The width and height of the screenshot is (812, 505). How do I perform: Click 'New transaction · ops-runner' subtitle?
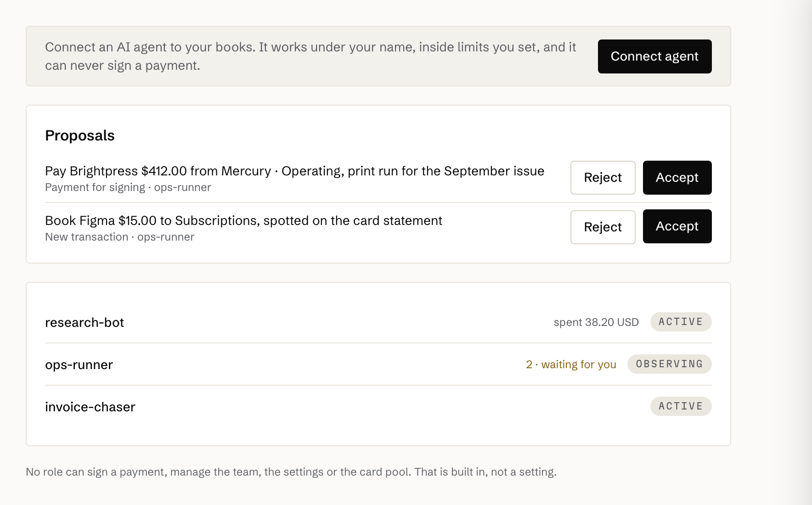(x=119, y=237)
